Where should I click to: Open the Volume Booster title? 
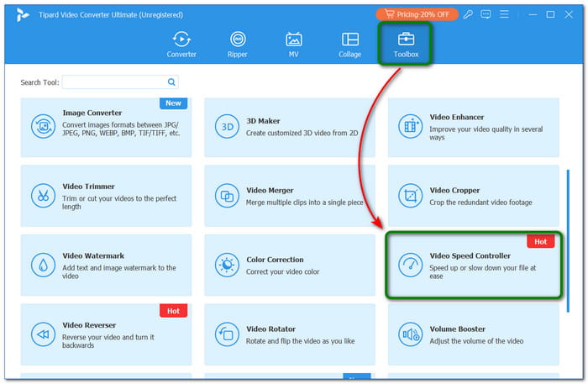coord(457,329)
